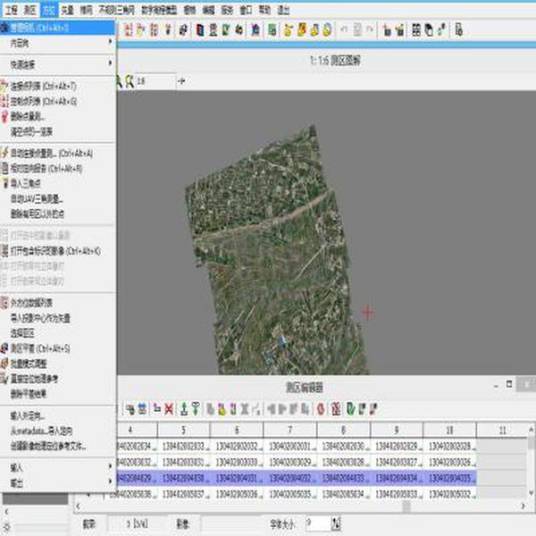Click the font size spinner arrows

tap(336, 523)
